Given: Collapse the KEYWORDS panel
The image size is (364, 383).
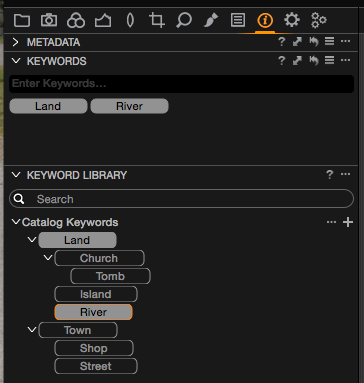Looking at the screenshot, I should (x=16, y=61).
